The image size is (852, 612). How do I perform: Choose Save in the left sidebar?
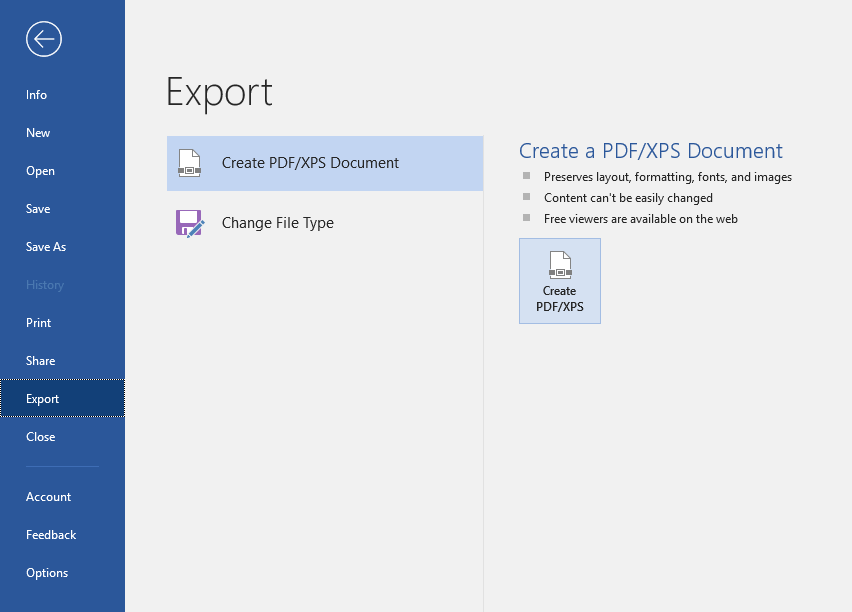38,209
